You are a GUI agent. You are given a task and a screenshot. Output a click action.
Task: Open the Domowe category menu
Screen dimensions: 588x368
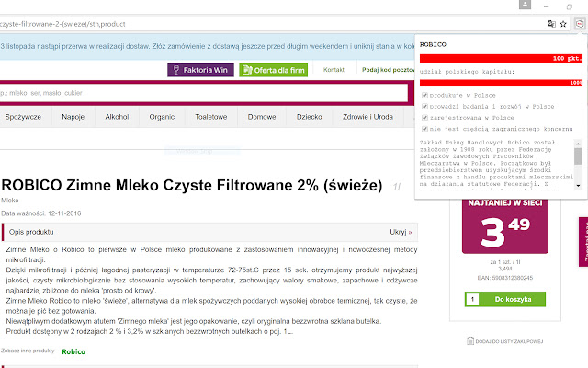tap(261, 117)
